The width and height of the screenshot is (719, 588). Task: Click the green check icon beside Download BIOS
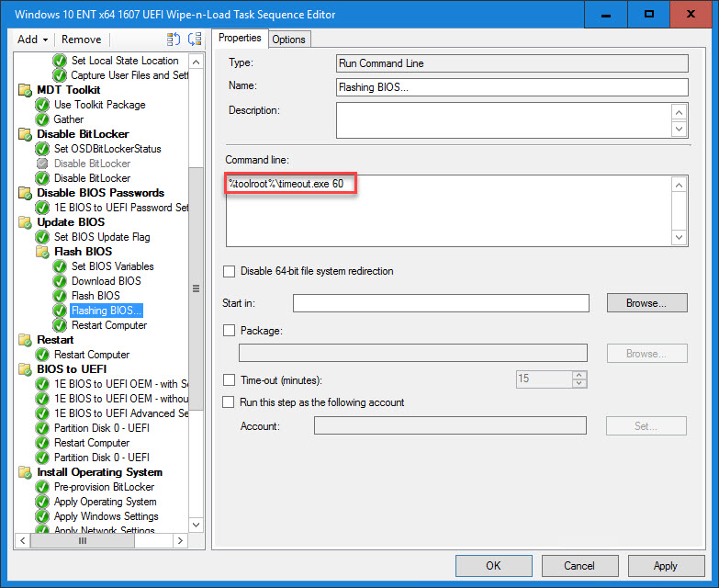point(60,281)
